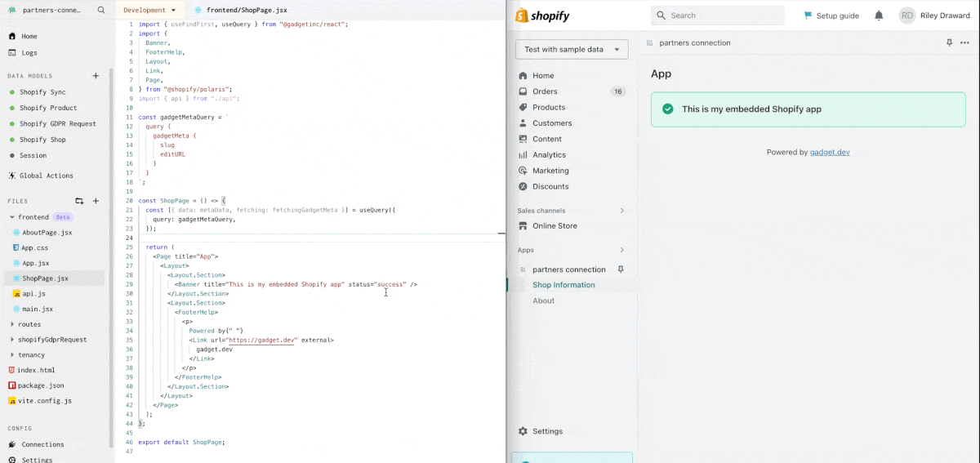Open Shopify Product model
Image resolution: width=980 pixels, height=463 pixels.
tap(48, 108)
